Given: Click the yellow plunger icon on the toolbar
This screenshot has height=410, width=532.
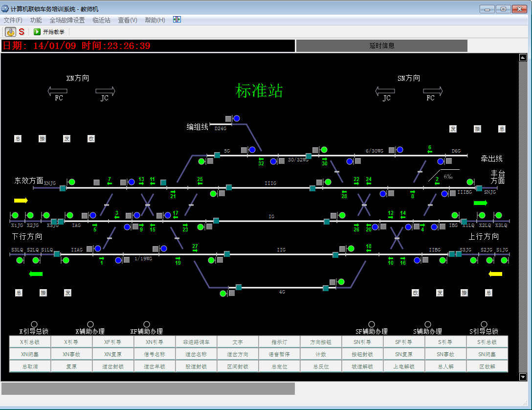Looking at the screenshot, I should (10, 31).
